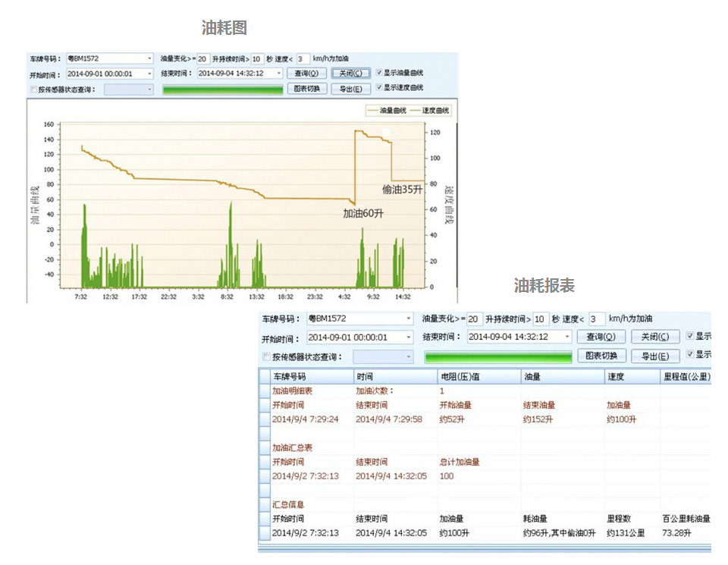Select 百公里耗油量 label cell

tap(686, 519)
